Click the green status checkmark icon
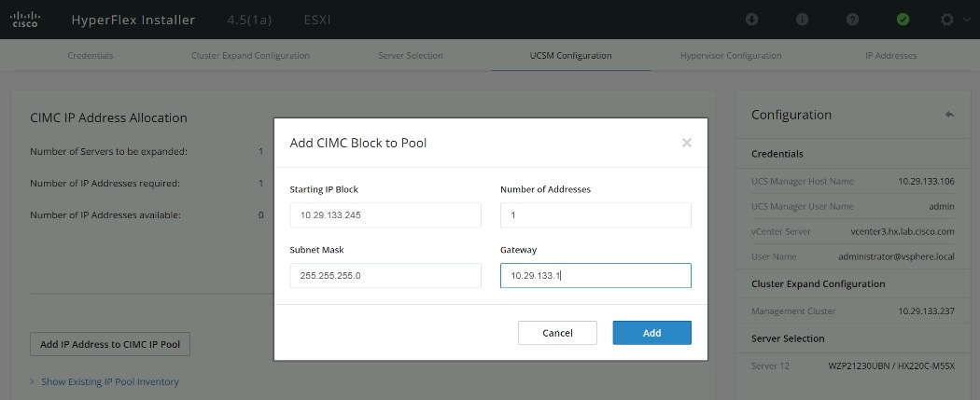 point(903,20)
